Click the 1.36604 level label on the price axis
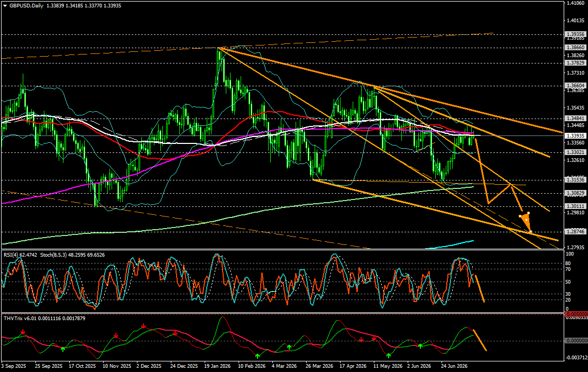 click(576, 86)
